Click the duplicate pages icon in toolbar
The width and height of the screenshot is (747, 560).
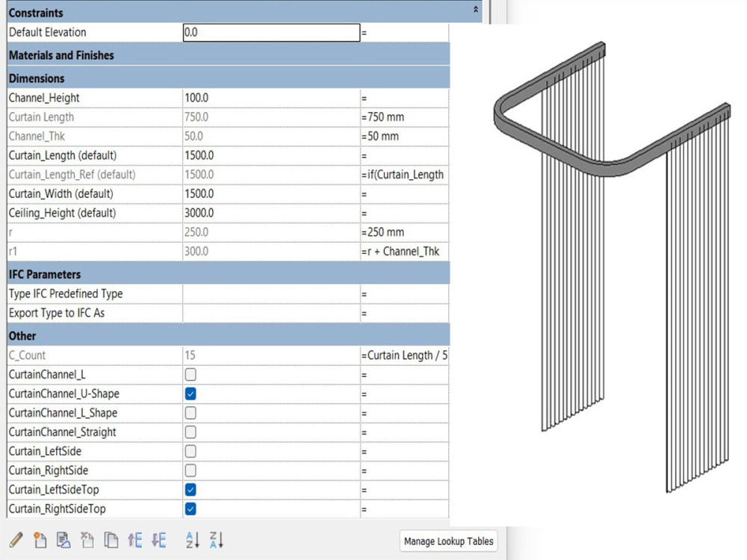pos(111,540)
